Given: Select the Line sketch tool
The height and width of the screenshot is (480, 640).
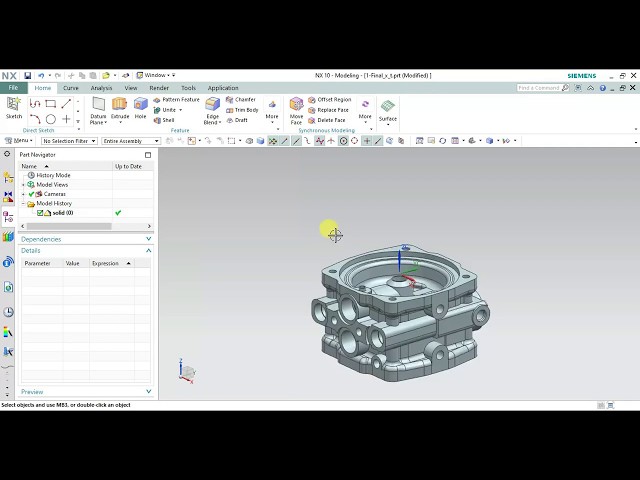Looking at the screenshot, I should click(x=66, y=104).
